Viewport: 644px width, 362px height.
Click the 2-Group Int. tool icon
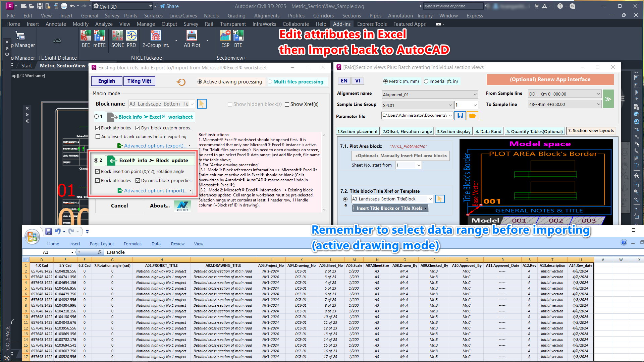(x=156, y=36)
